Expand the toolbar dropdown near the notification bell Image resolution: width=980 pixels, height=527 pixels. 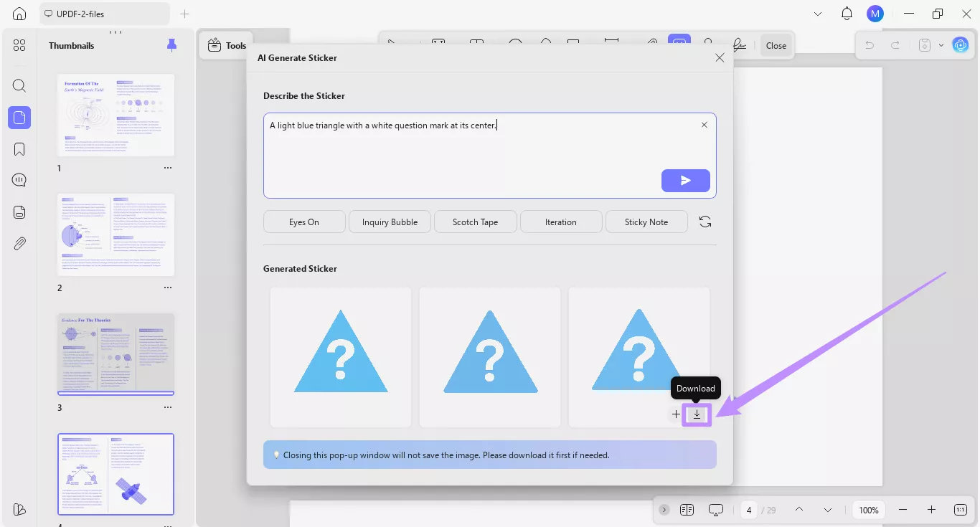[x=818, y=13]
